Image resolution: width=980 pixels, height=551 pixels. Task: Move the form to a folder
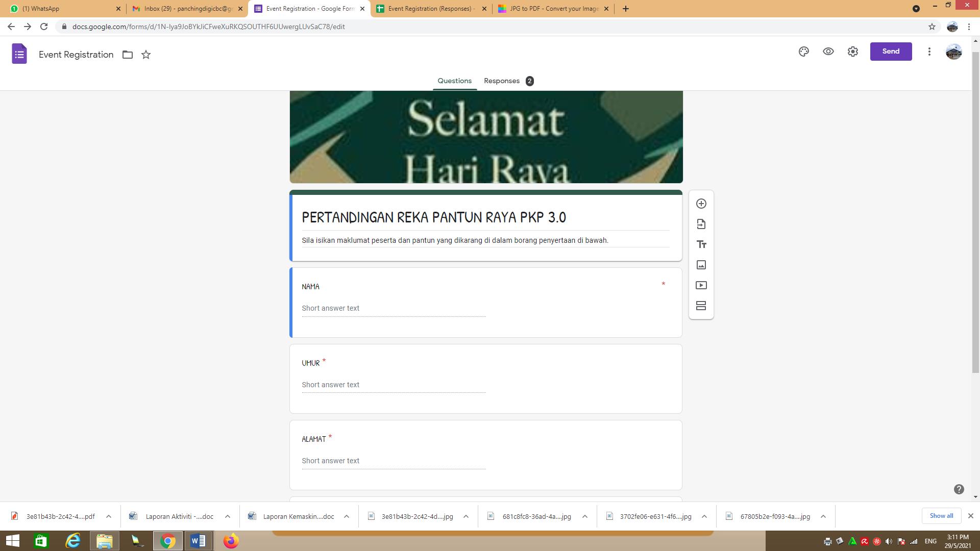128,55
